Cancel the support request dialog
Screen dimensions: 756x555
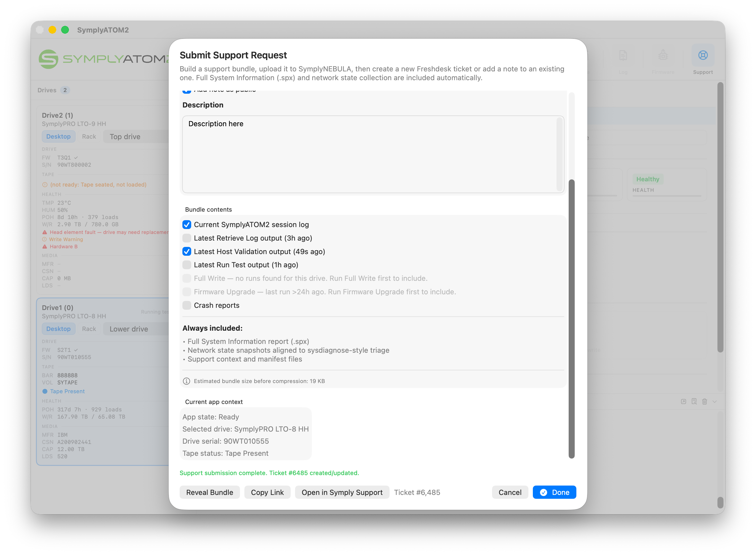click(510, 492)
